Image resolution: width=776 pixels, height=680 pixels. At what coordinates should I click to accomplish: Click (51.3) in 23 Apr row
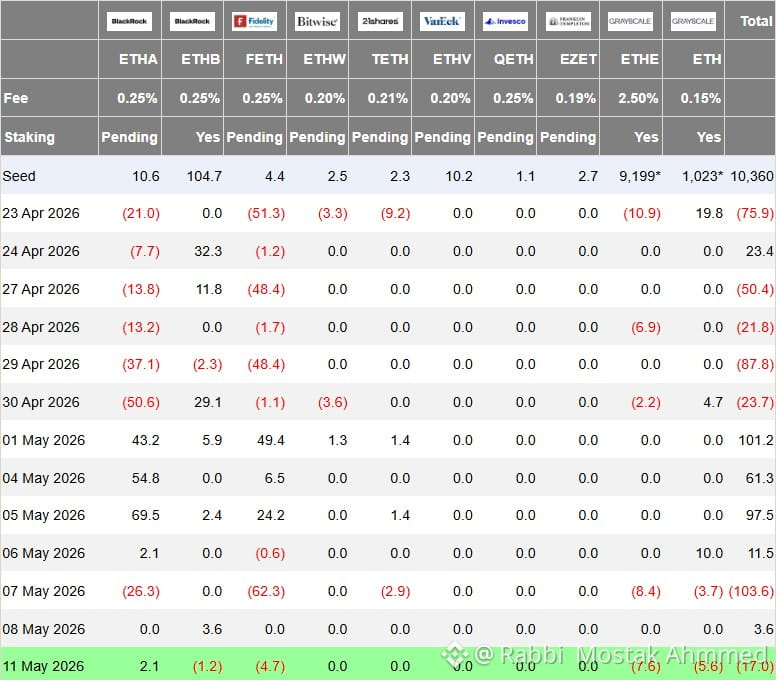point(266,213)
